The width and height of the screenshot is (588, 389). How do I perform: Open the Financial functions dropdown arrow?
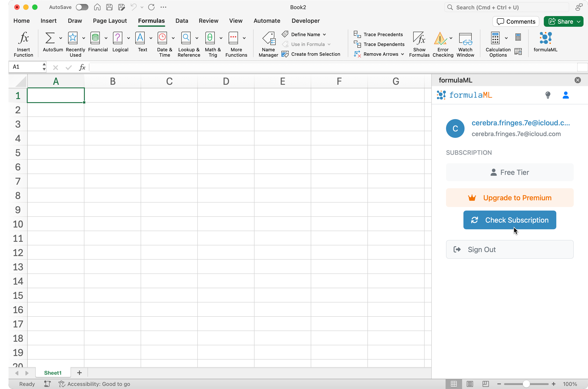[x=106, y=38]
